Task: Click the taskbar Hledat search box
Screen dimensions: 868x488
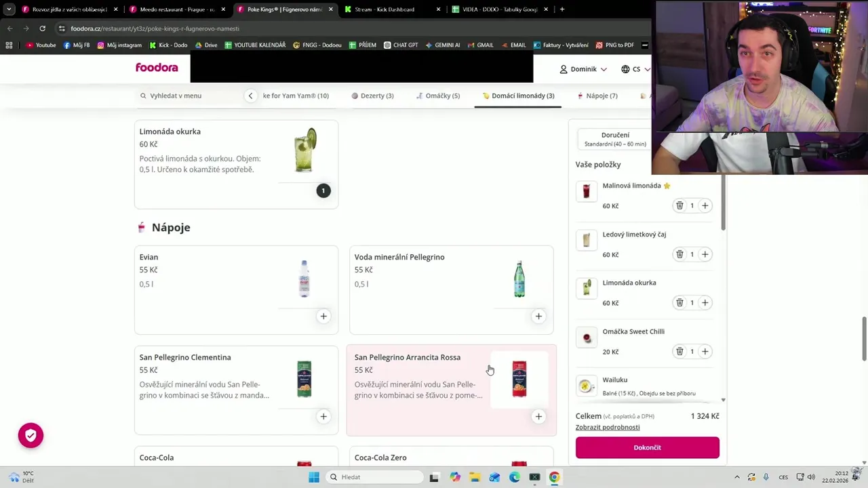Action: [x=373, y=477]
